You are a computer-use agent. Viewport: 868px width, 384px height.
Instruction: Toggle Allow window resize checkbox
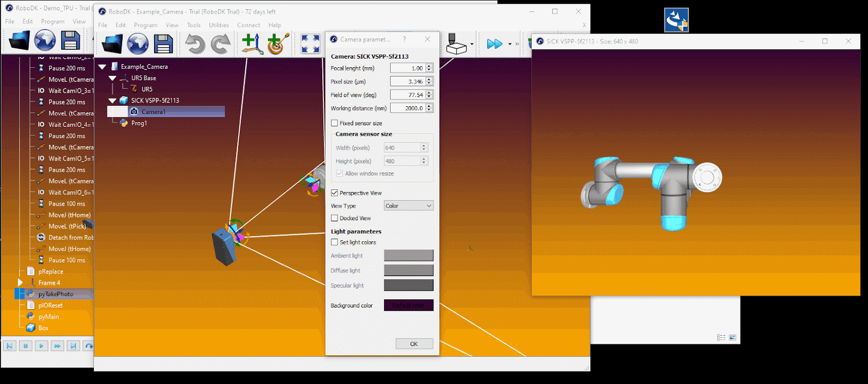pos(340,174)
